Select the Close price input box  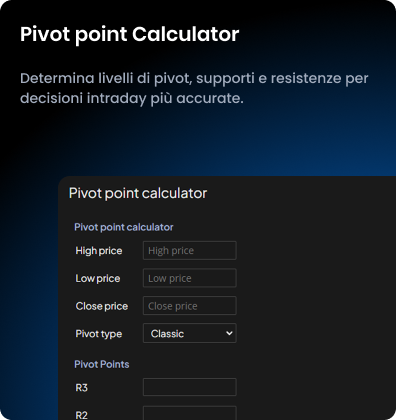click(x=190, y=306)
